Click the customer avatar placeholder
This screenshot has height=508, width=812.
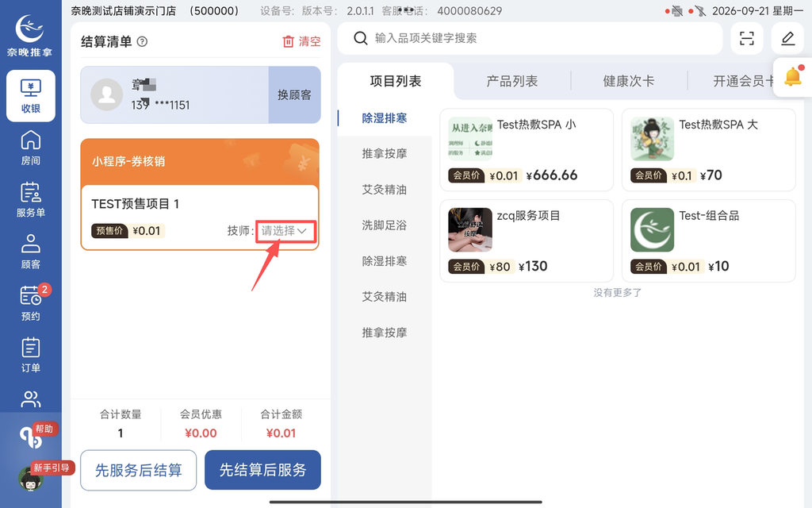107,94
